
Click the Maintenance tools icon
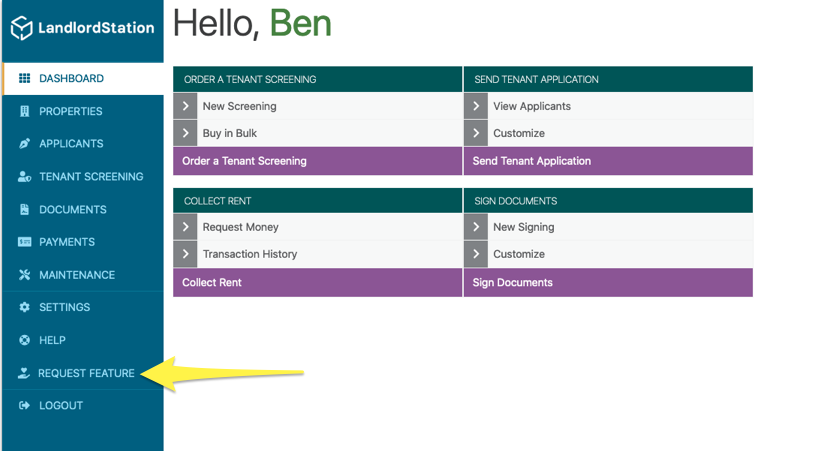coord(24,275)
